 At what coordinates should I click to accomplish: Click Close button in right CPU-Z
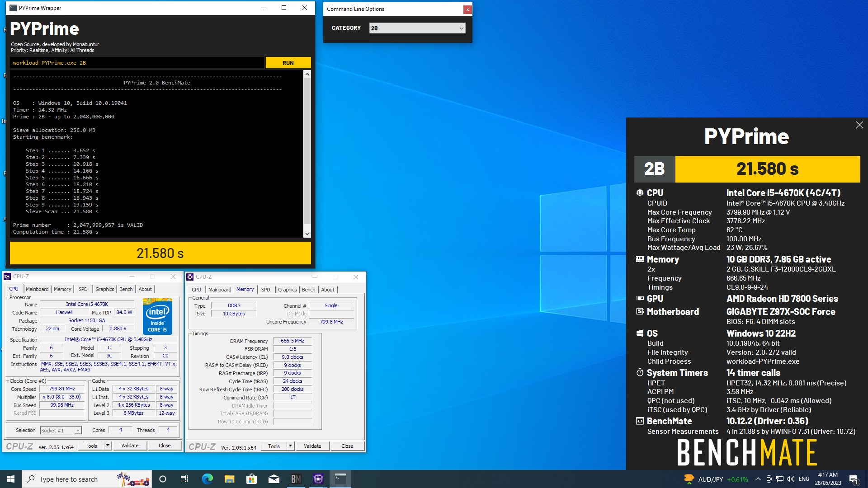click(347, 446)
